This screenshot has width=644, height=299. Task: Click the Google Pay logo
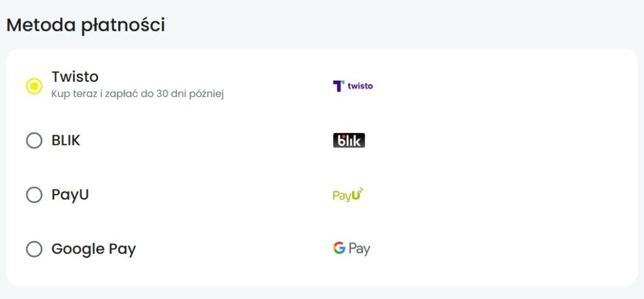352,249
